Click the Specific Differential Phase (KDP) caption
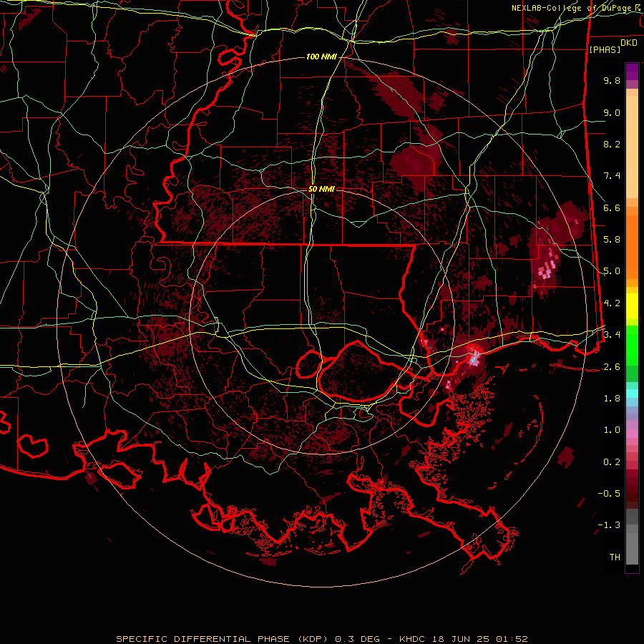 [x=224, y=639]
